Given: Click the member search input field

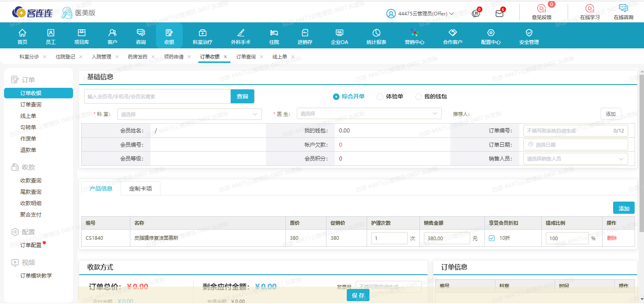Looking at the screenshot, I should (x=158, y=96).
